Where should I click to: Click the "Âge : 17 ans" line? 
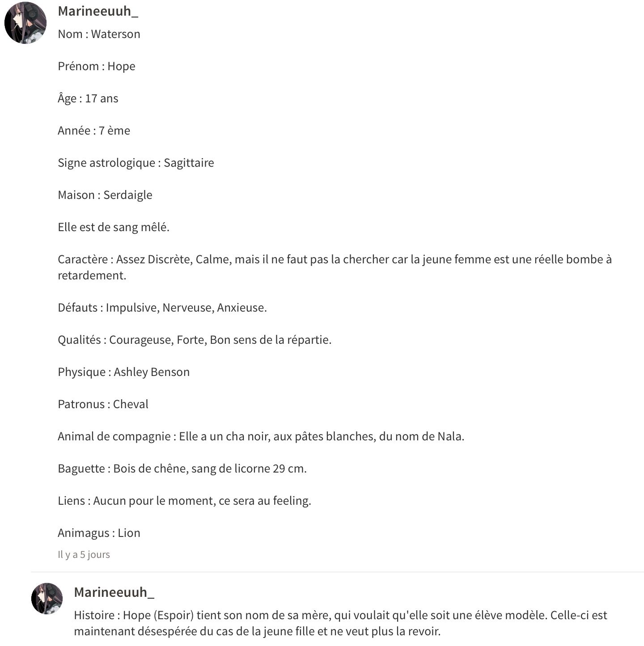click(88, 98)
